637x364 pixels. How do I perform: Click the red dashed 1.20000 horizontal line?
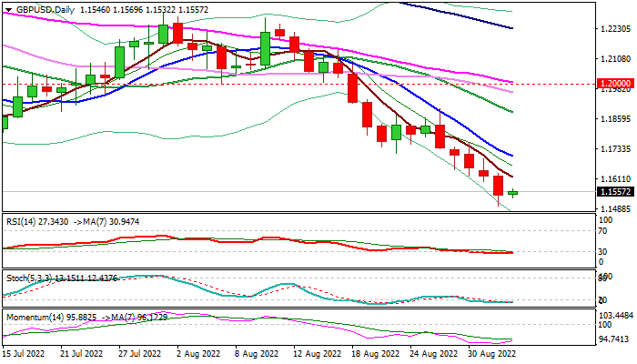[298, 84]
